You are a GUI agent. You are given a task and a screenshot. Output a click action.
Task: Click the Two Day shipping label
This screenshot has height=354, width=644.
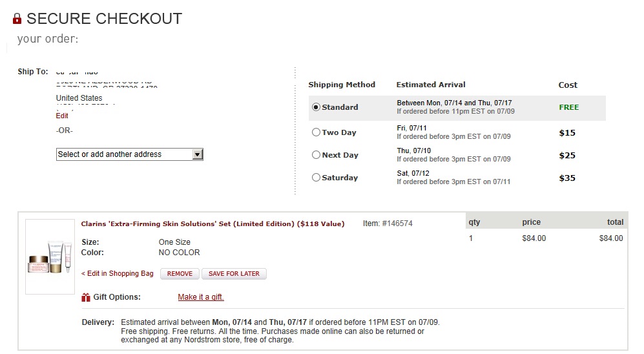[x=339, y=132]
